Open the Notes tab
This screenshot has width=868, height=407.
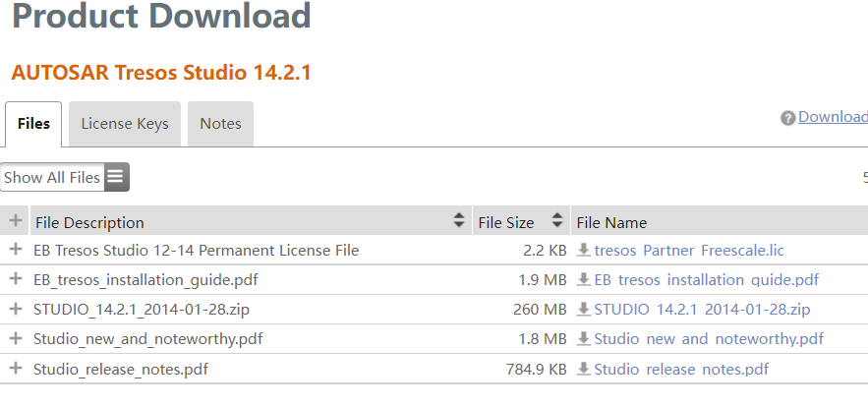[220, 124]
